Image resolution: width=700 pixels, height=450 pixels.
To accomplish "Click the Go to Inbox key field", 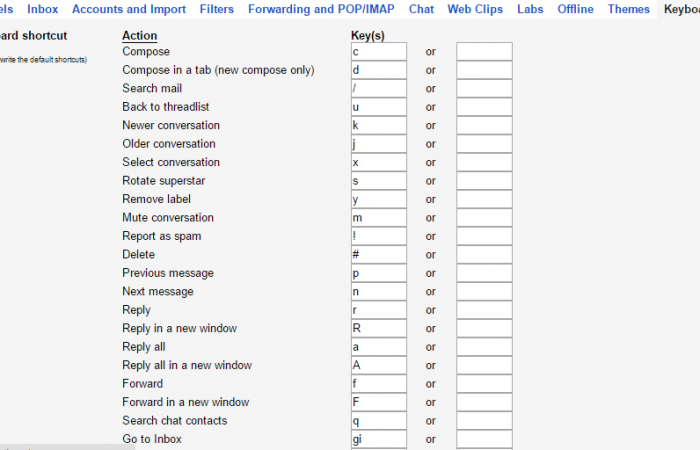I will [379, 439].
